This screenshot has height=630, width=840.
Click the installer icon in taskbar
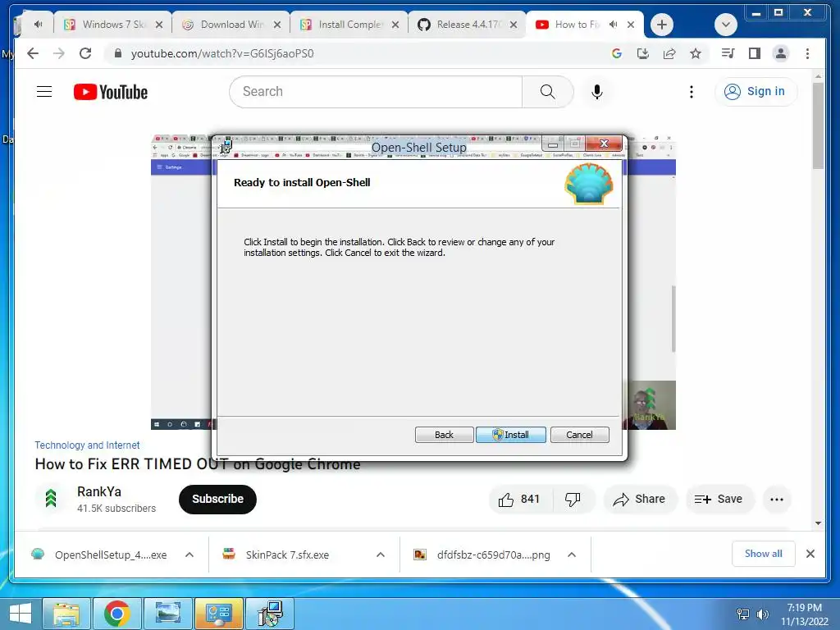click(269, 614)
